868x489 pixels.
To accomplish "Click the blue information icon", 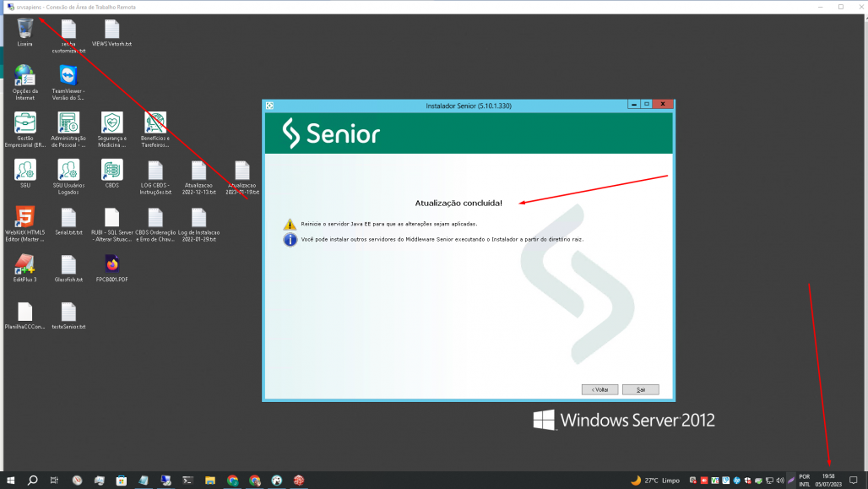I will pos(290,240).
